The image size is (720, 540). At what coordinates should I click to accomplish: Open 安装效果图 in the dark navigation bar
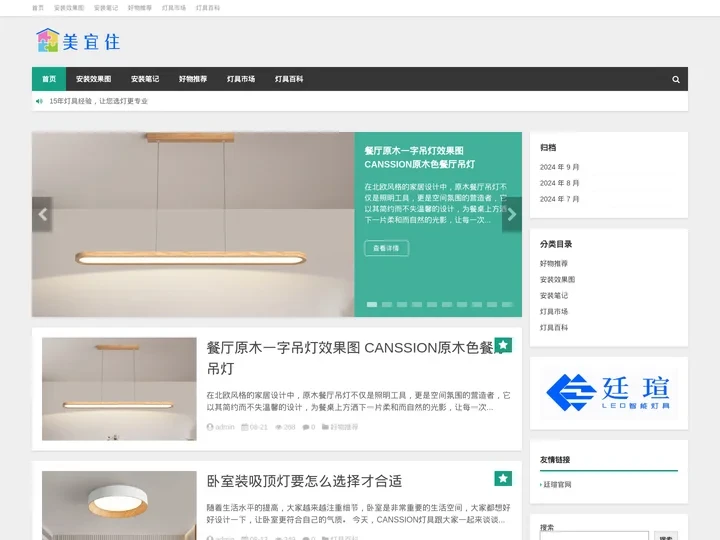point(93,79)
